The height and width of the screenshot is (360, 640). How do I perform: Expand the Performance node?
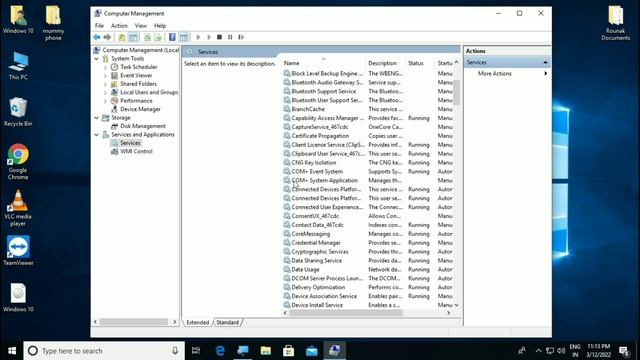click(105, 101)
